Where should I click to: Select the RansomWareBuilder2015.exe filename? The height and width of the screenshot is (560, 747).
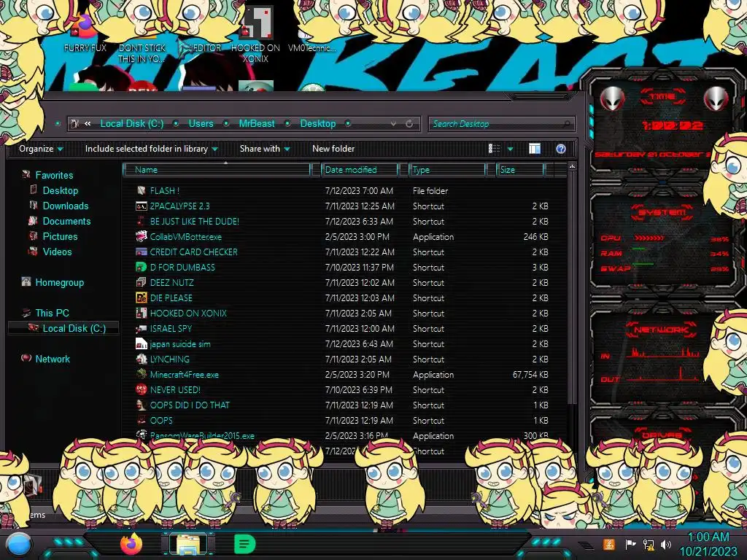pos(202,436)
